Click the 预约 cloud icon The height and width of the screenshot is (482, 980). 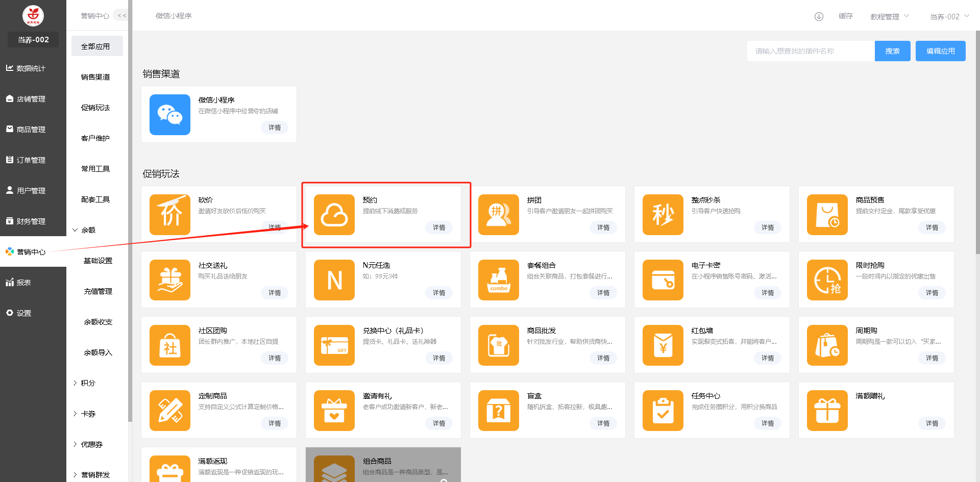click(334, 215)
